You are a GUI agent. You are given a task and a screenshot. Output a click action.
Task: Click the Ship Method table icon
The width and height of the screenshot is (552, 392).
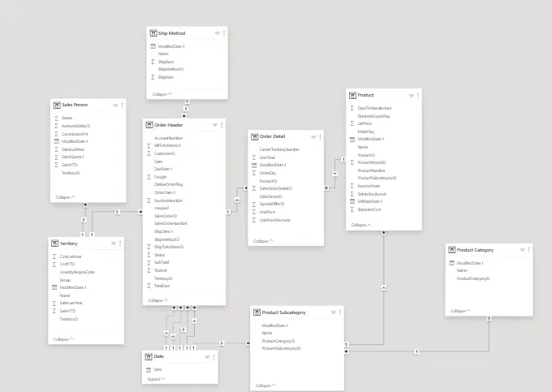(153, 33)
